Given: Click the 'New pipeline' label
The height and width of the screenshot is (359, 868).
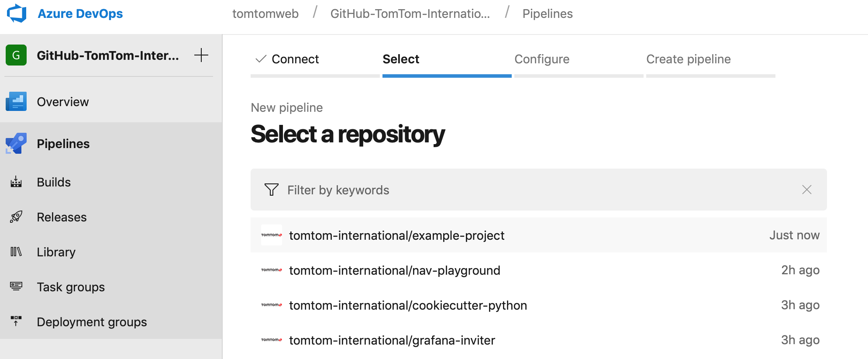Looking at the screenshot, I should [287, 107].
